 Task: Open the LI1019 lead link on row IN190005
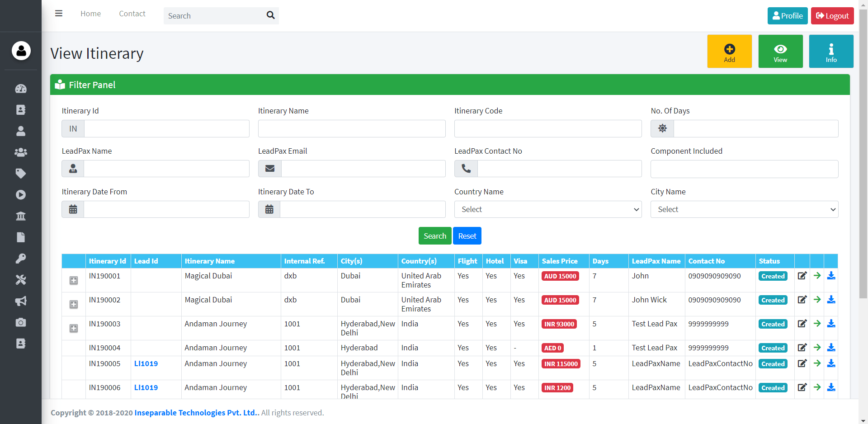(146, 363)
